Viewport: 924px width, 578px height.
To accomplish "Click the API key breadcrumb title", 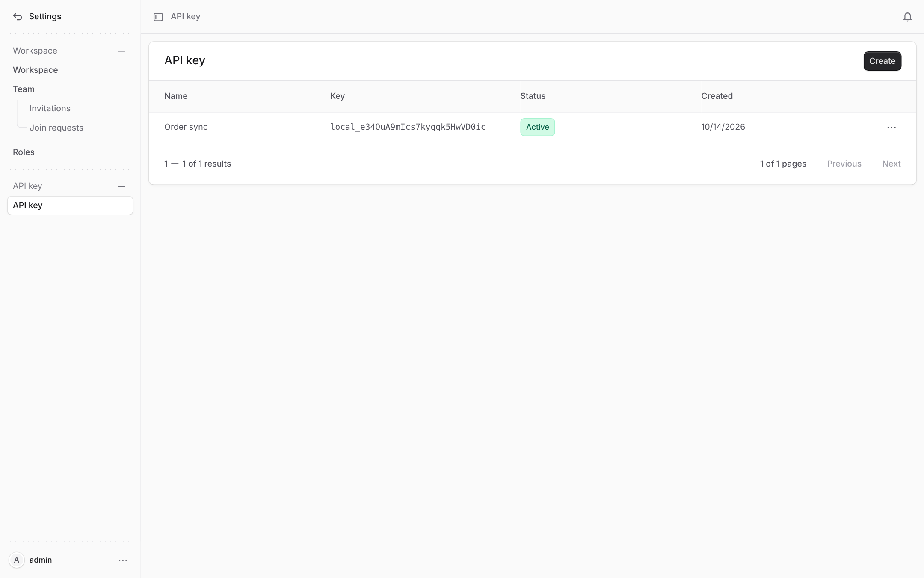I will pyautogui.click(x=185, y=16).
